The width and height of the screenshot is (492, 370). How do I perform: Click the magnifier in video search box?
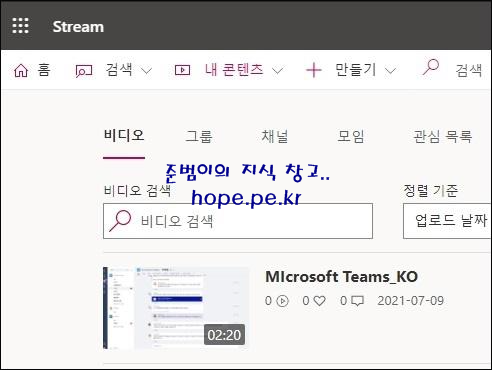pyautogui.click(x=120, y=221)
